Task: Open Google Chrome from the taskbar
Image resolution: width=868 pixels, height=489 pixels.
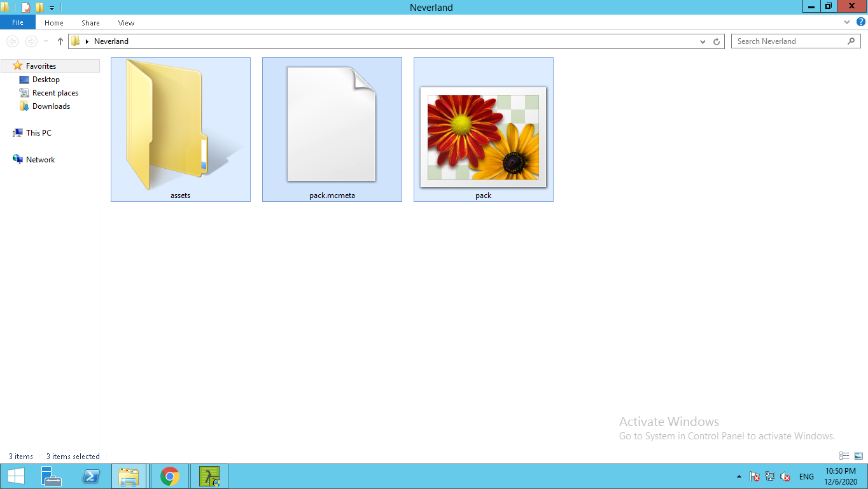Action: [169, 476]
